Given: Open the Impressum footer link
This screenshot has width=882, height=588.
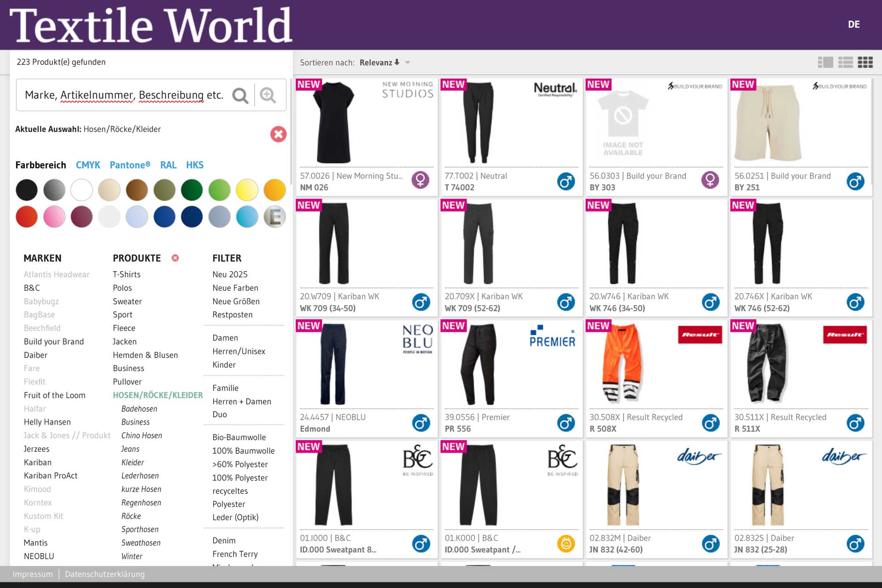Looking at the screenshot, I should click(x=33, y=574).
